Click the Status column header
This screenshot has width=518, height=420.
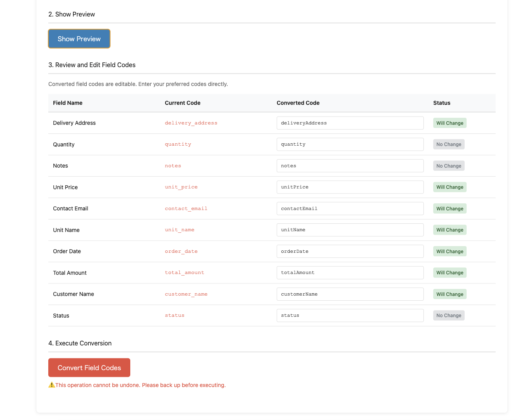click(x=442, y=103)
